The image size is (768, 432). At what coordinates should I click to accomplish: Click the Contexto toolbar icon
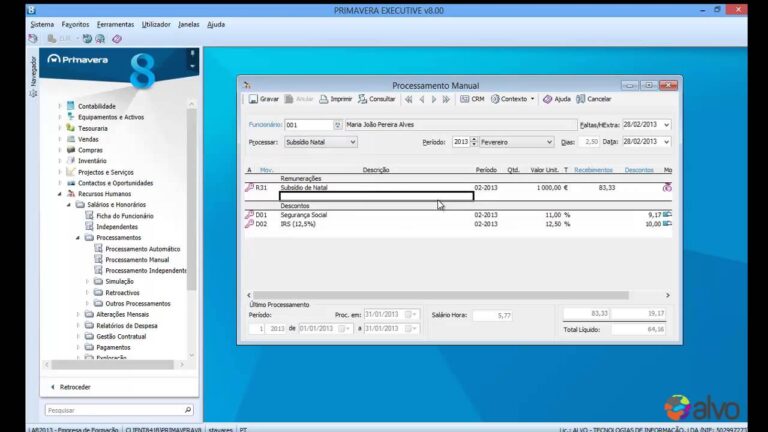(495, 99)
